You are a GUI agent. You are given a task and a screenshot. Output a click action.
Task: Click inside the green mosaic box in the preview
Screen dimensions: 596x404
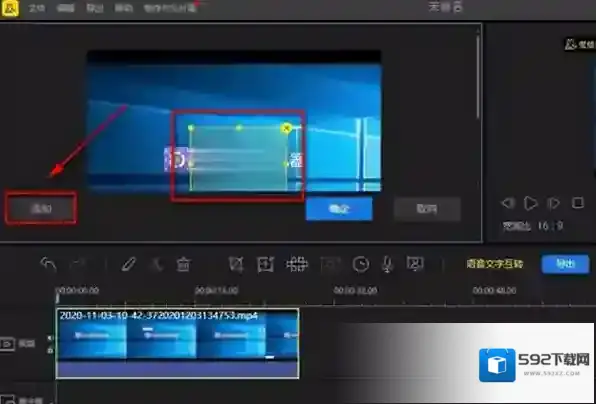click(x=238, y=159)
